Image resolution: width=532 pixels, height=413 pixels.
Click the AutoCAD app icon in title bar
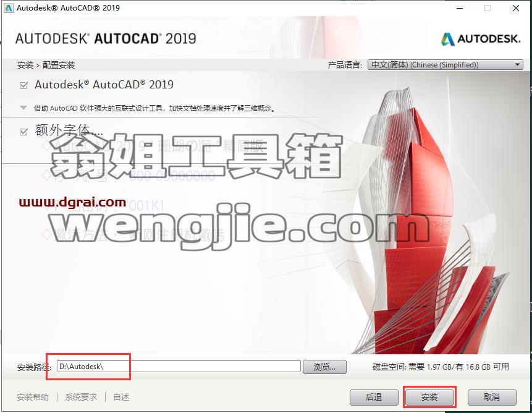click(x=9, y=8)
